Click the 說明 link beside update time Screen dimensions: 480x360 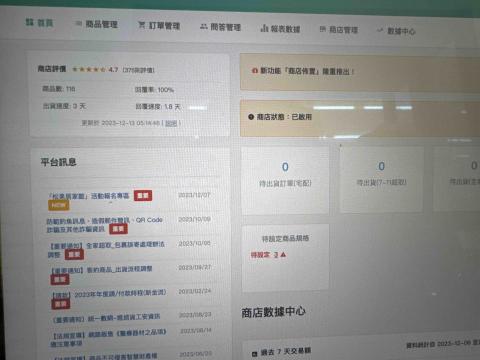171,123
